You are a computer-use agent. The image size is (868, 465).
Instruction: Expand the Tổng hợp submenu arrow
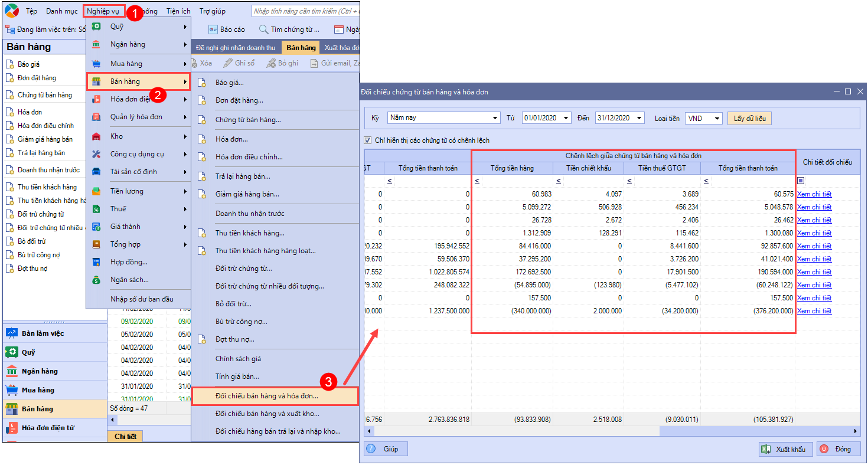coord(185,244)
